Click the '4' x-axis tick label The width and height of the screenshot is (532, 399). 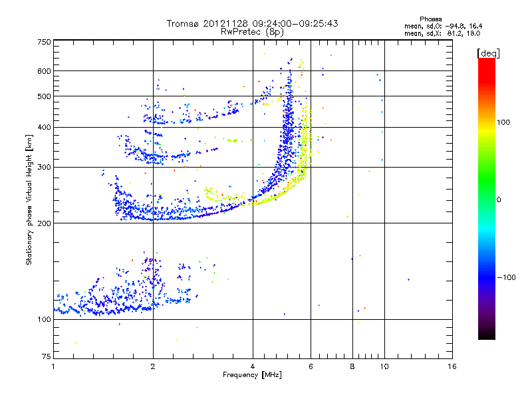[253, 366]
